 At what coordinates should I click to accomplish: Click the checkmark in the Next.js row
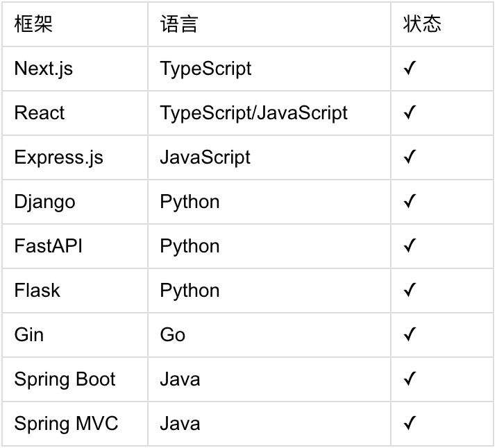(x=410, y=68)
